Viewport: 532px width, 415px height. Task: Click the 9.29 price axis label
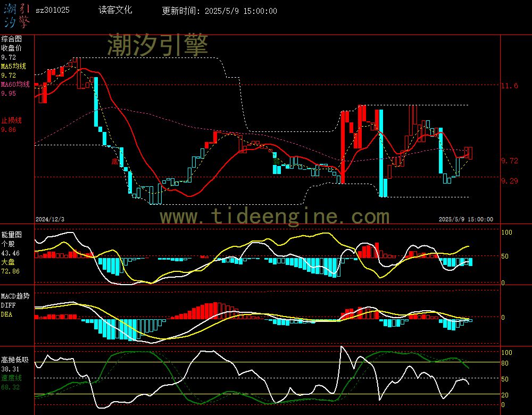(x=510, y=181)
